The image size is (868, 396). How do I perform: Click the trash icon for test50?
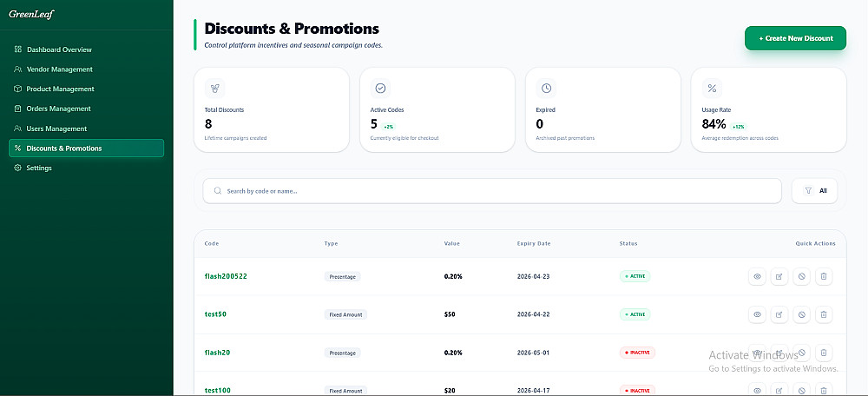[824, 314]
